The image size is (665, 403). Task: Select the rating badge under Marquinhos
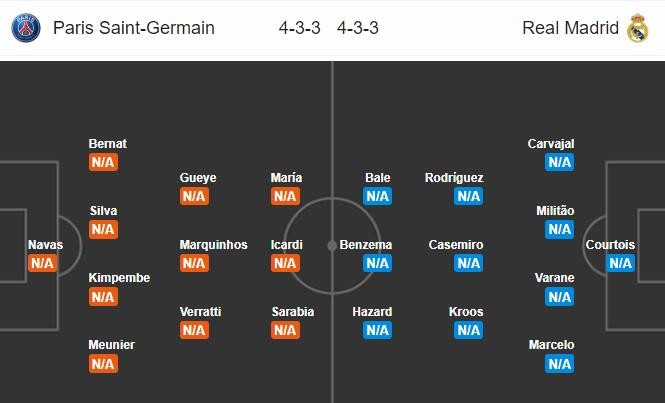point(194,263)
